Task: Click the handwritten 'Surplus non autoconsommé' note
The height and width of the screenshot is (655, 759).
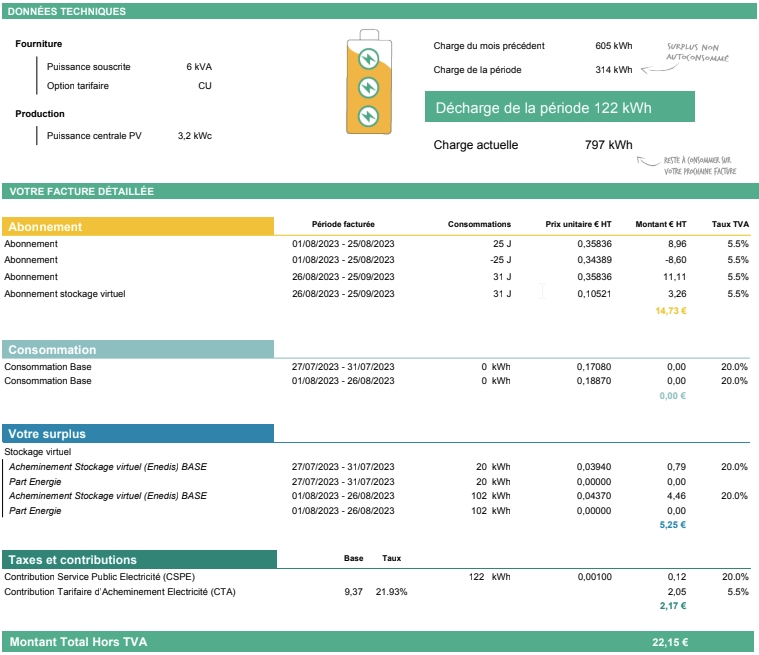Action: tap(698, 53)
